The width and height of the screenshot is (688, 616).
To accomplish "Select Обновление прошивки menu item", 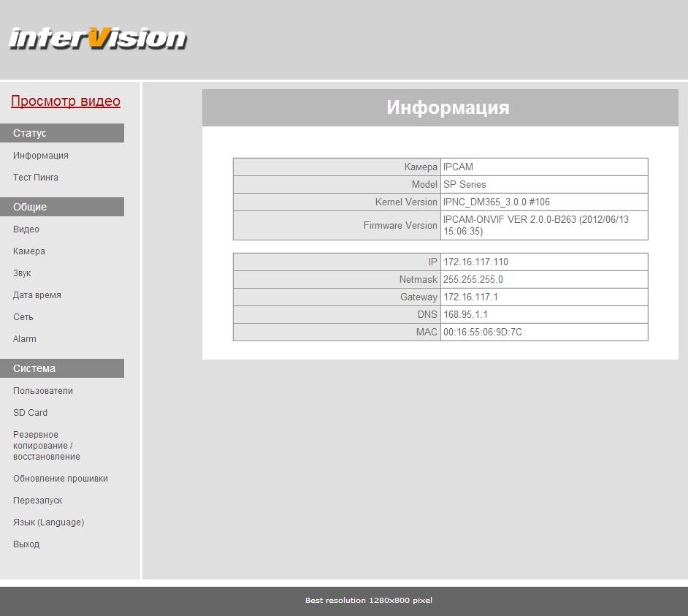I will 61,479.
